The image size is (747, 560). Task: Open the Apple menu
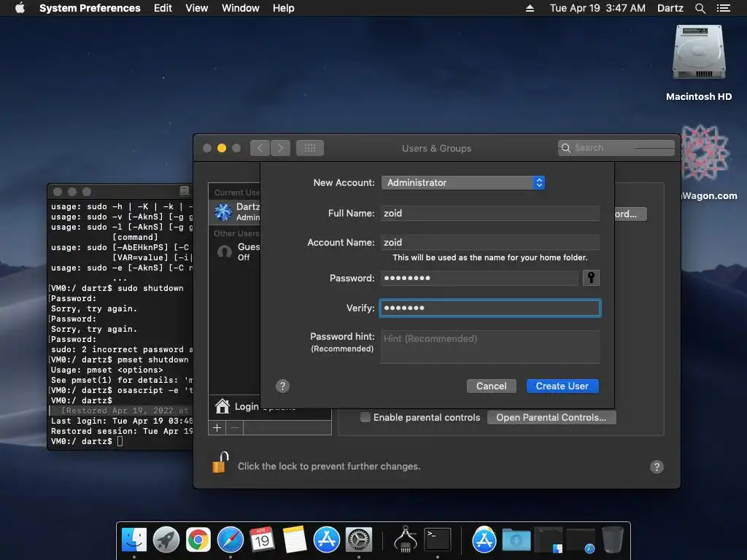(x=20, y=8)
